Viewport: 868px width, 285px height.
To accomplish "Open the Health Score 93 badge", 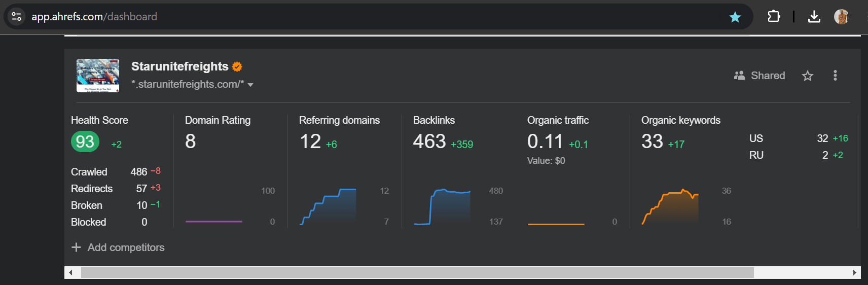I will (85, 141).
